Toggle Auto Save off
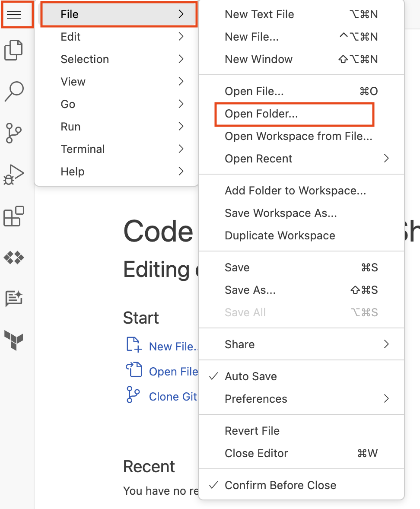Screen dimensions: 420x509 click(250, 376)
